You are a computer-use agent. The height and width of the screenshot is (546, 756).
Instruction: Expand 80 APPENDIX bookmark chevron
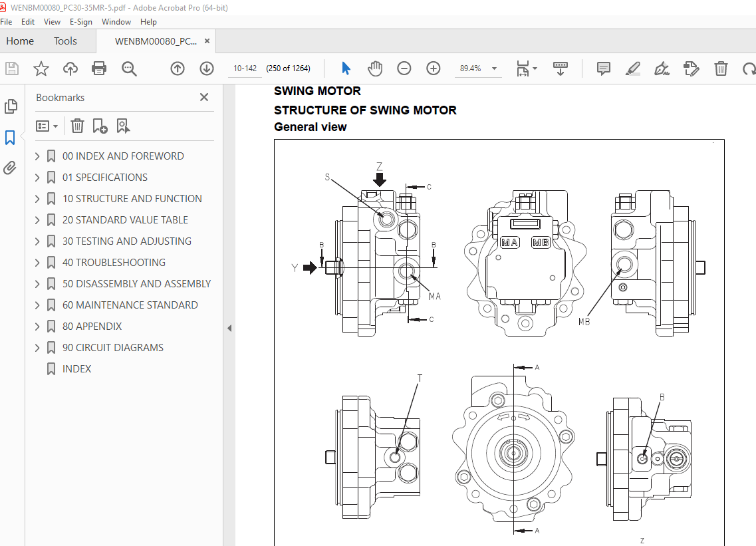click(37, 327)
